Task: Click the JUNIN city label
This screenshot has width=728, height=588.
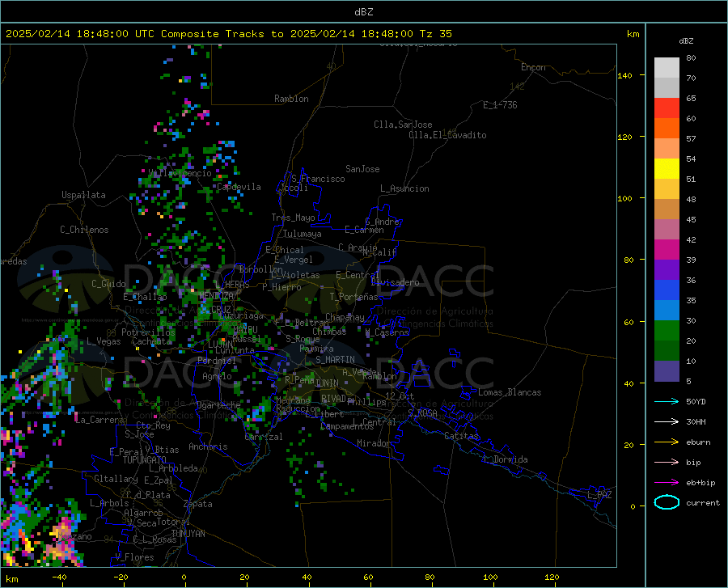Action: (327, 383)
